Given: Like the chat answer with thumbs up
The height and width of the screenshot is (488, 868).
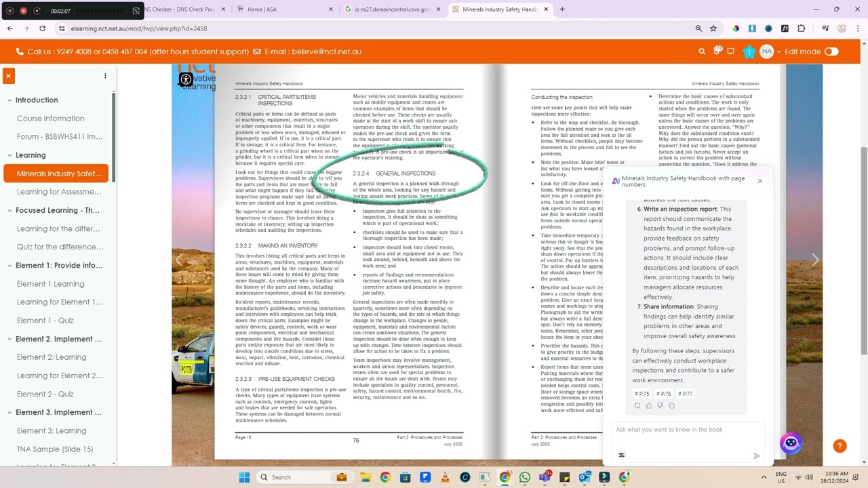Looking at the screenshot, I should coord(648,406).
